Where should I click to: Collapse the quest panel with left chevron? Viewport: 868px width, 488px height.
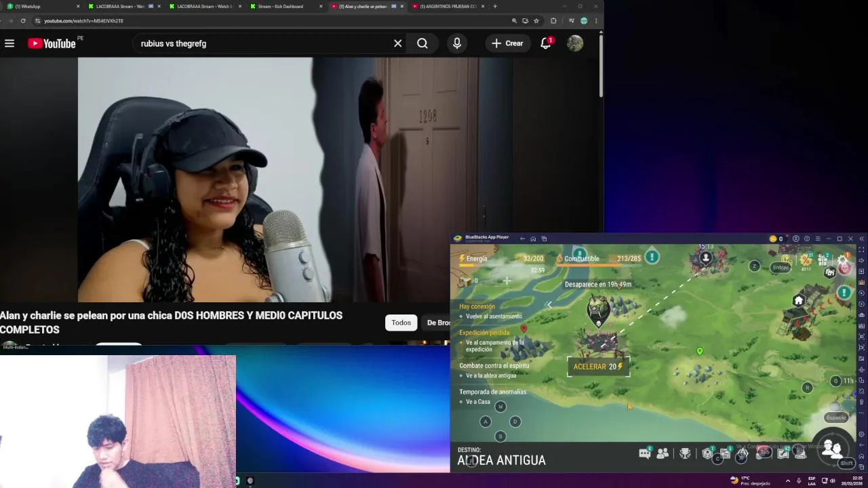coord(549,305)
